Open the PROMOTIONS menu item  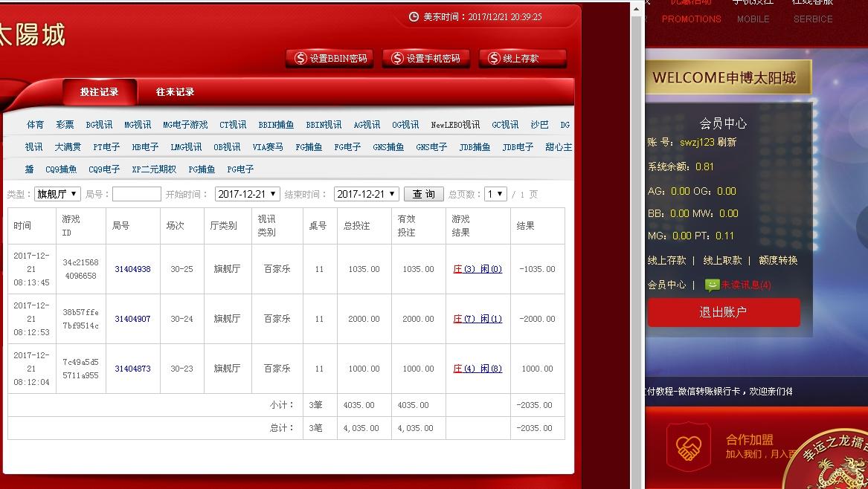tap(690, 19)
